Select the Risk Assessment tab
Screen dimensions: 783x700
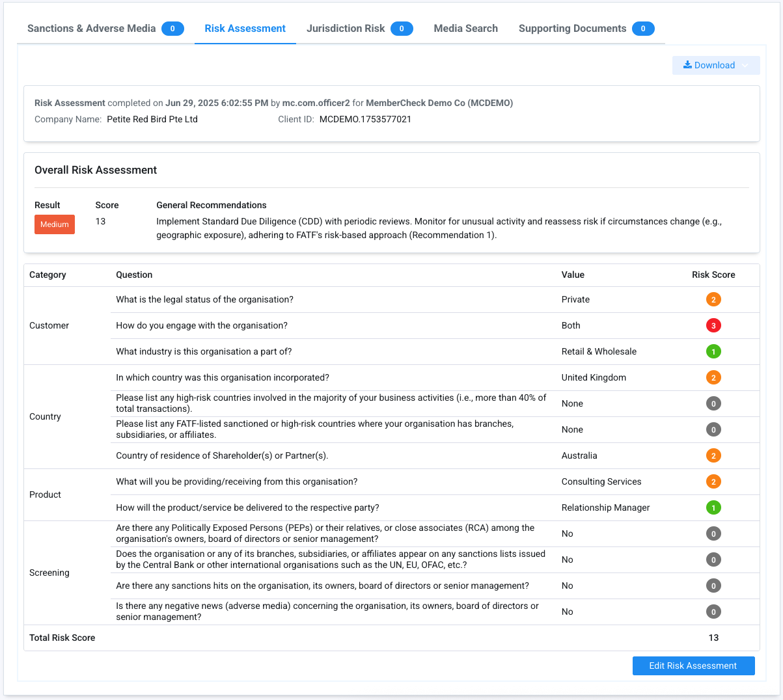click(x=245, y=29)
